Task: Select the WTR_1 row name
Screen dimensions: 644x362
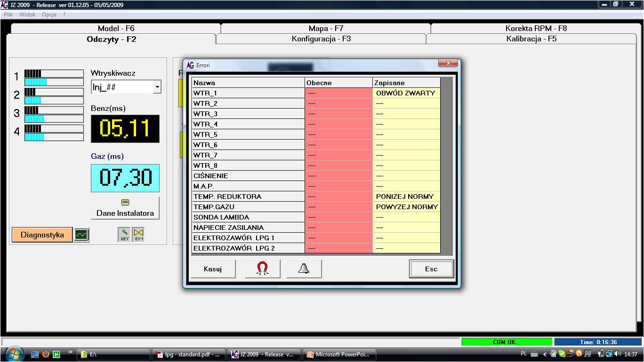Action: [x=249, y=93]
